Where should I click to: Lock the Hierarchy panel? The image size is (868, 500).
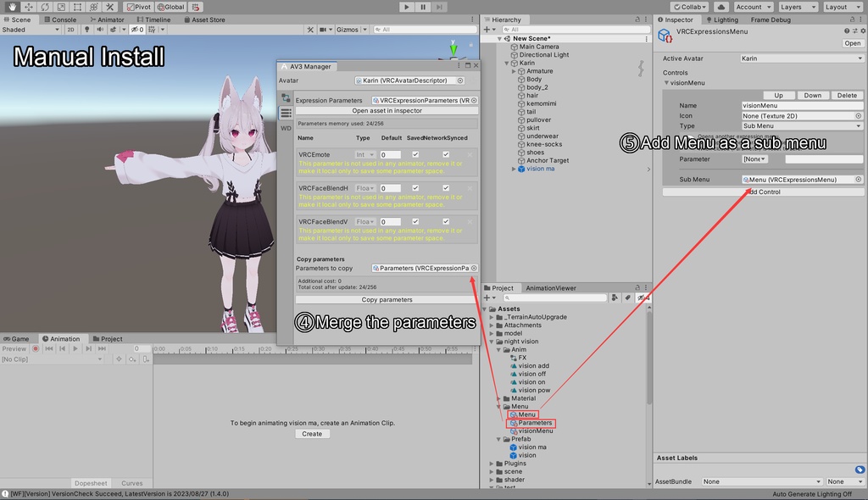(x=637, y=19)
